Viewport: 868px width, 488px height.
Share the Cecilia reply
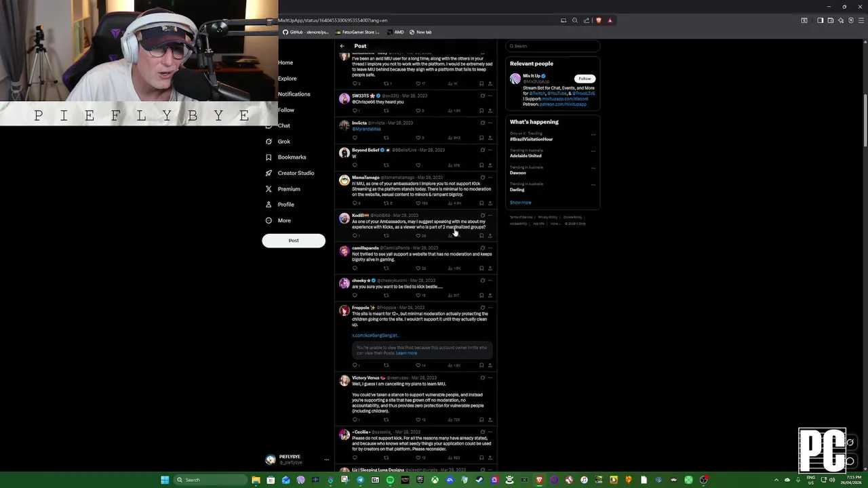tap(490, 457)
